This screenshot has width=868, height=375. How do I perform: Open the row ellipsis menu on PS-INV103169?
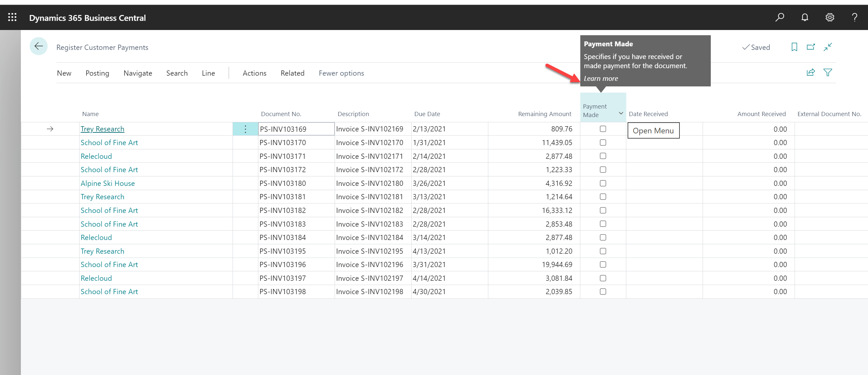click(245, 129)
